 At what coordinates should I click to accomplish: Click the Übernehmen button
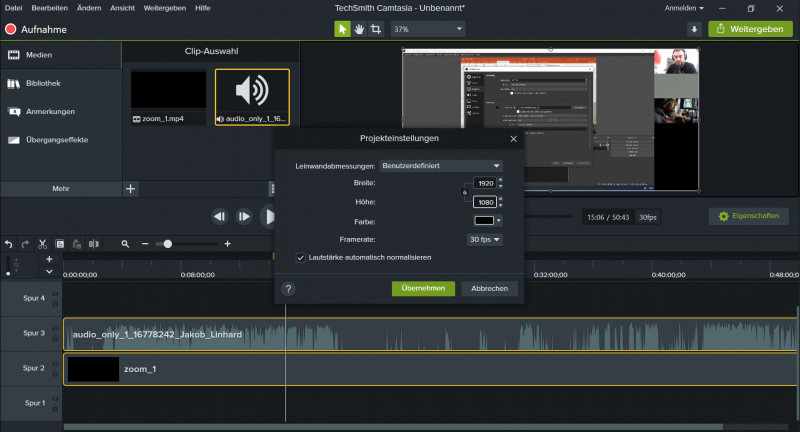coord(423,289)
